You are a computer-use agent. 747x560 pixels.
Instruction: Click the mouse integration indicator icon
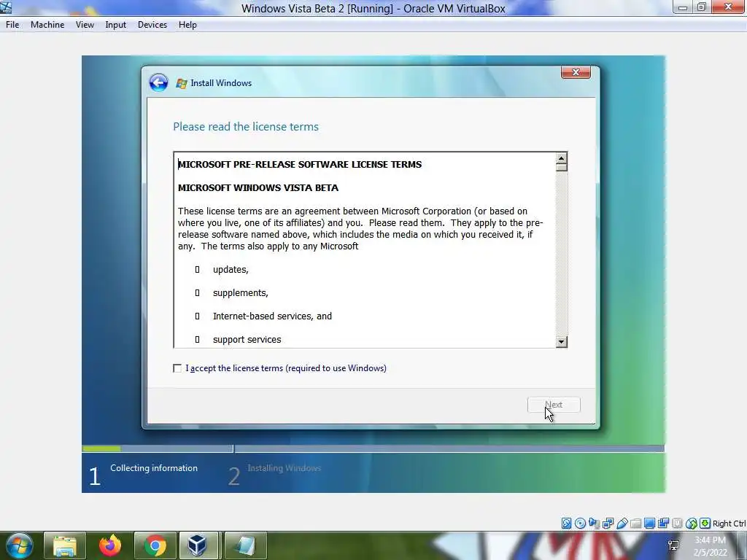pyautogui.click(x=692, y=524)
